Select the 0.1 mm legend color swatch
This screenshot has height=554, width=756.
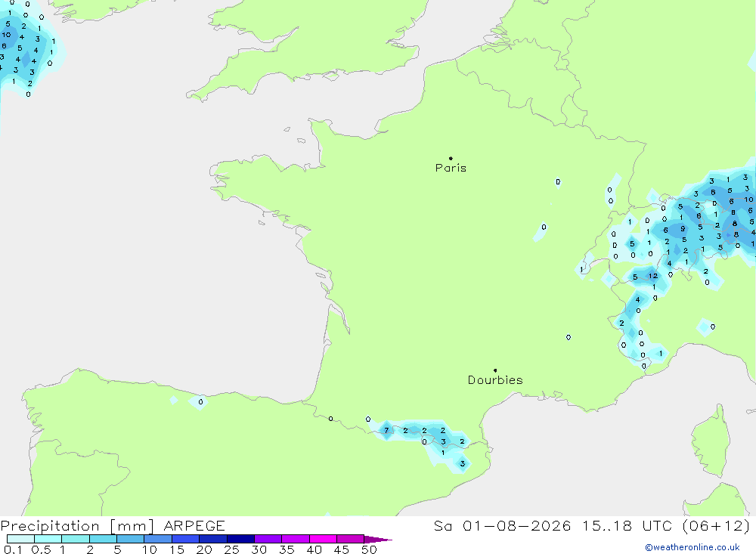[x=20, y=539]
